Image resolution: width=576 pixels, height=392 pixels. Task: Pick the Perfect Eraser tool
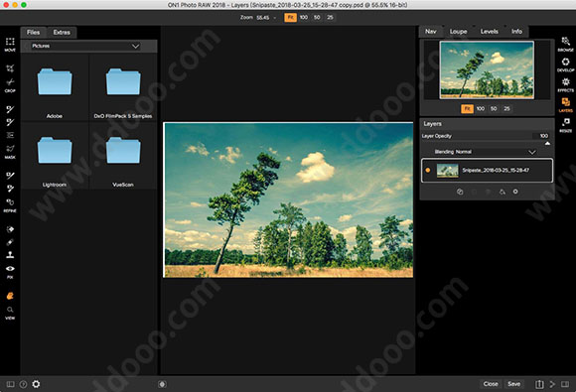coord(10,229)
